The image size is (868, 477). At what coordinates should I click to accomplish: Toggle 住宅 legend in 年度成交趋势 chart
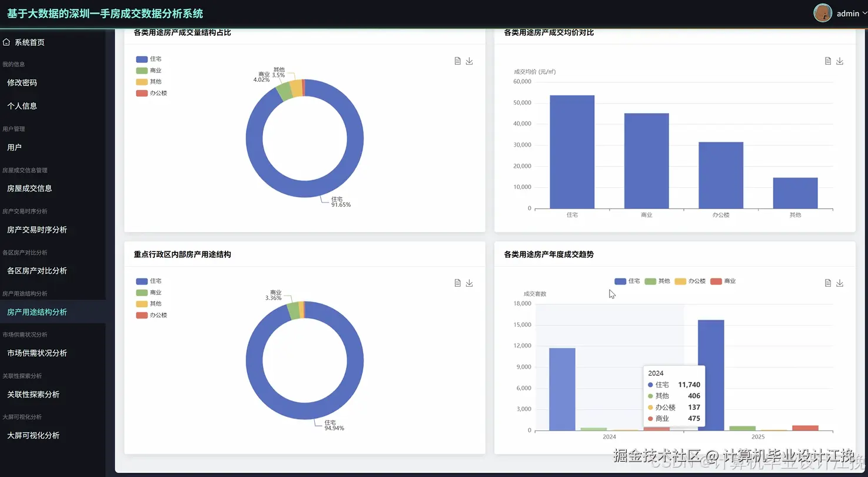627,281
